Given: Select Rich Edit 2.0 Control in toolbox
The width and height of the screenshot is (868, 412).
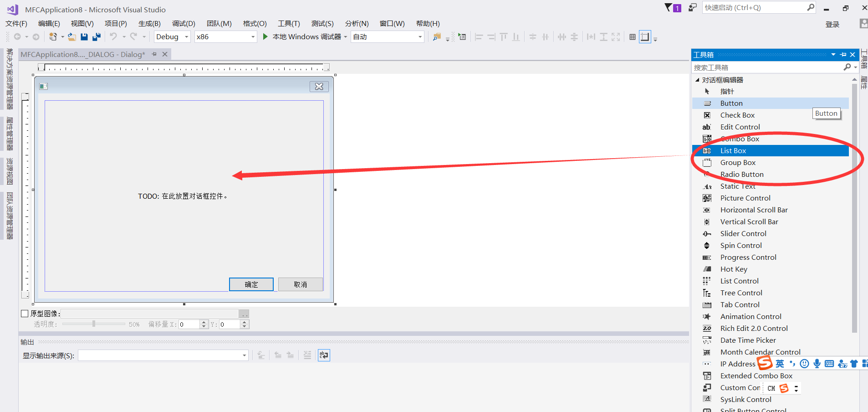Looking at the screenshot, I should [x=771, y=329].
